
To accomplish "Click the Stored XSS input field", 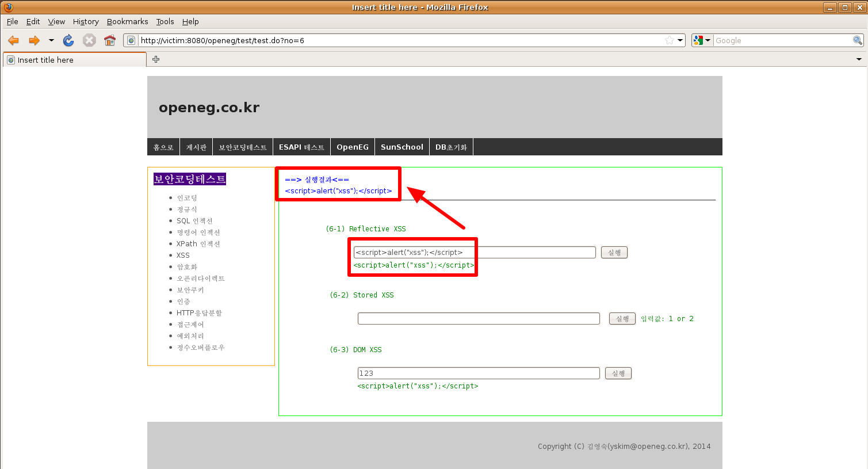I will (479, 318).
